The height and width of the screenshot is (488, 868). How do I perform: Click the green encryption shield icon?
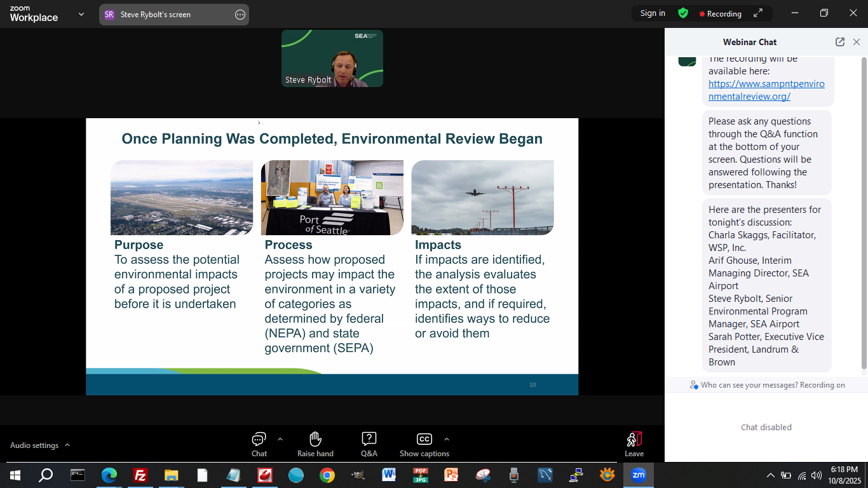[x=683, y=13]
